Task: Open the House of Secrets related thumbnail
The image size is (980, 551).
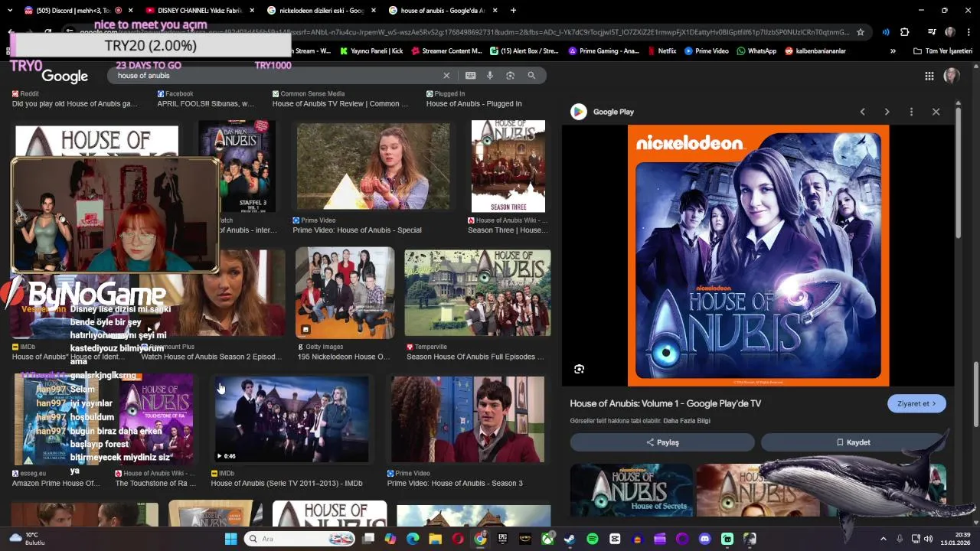Action: [632, 490]
